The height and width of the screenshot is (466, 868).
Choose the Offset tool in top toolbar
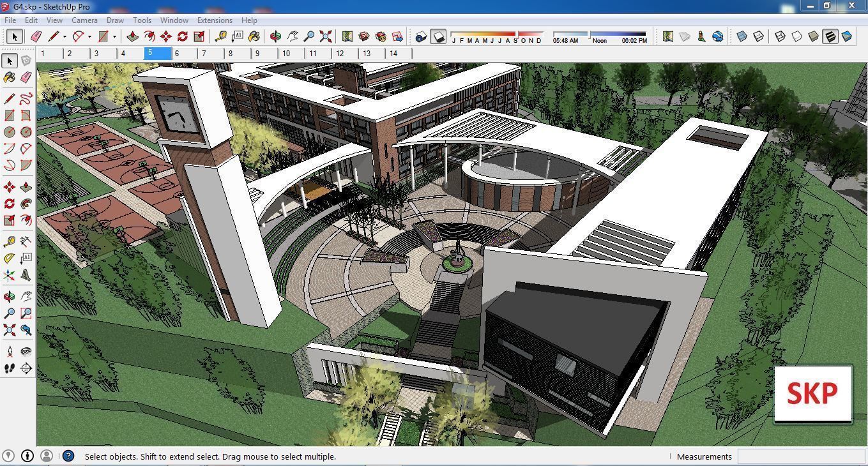click(x=149, y=36)
